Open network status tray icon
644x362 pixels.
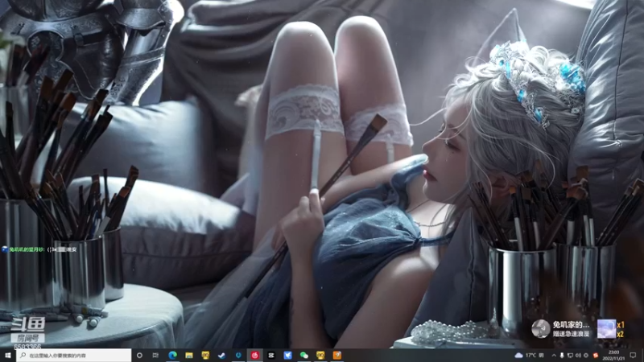click(x=570, y=356)
